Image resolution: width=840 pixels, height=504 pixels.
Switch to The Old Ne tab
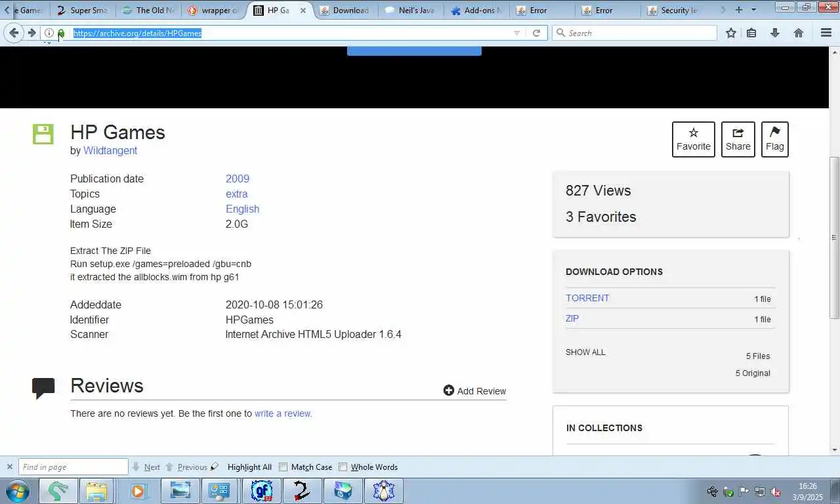[149, 10]
